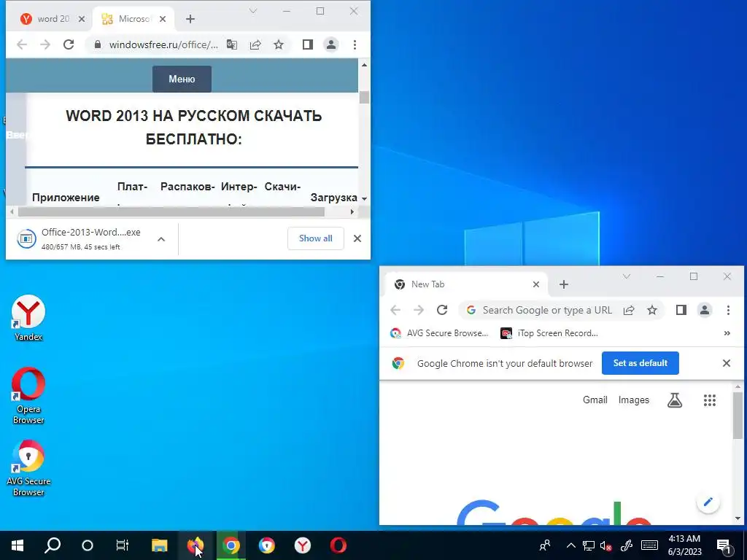View site lock information for windowsfree.ru
The image size is (747, 560).
[x=98, y=44]
